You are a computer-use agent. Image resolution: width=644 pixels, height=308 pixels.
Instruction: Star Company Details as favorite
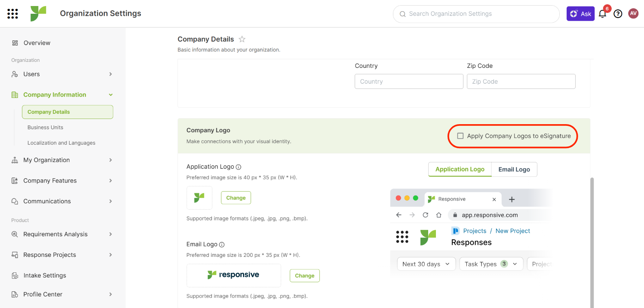(242, 39)
